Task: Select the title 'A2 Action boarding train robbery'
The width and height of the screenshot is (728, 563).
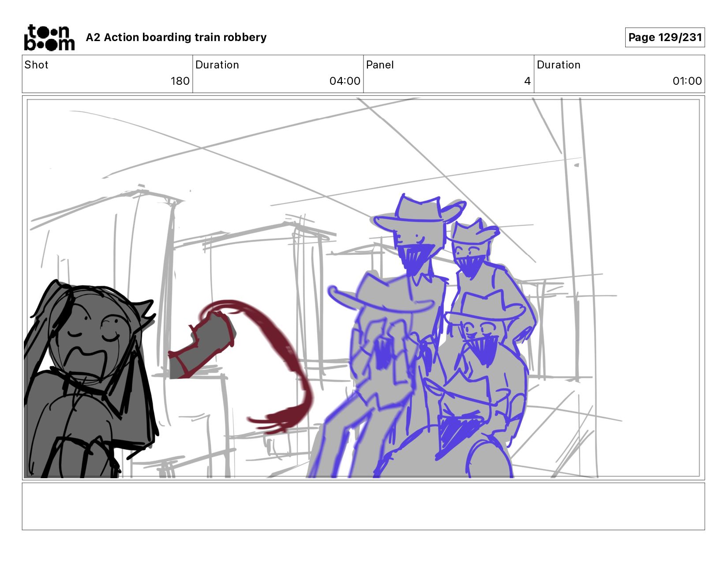Action: point(176,38)
